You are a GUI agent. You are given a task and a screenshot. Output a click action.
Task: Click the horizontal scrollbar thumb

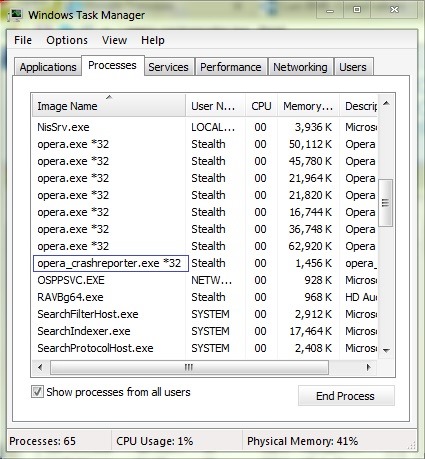[189, 367]
